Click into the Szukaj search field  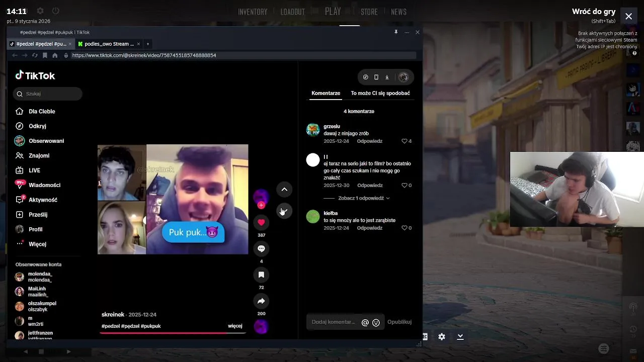point(48,94)
